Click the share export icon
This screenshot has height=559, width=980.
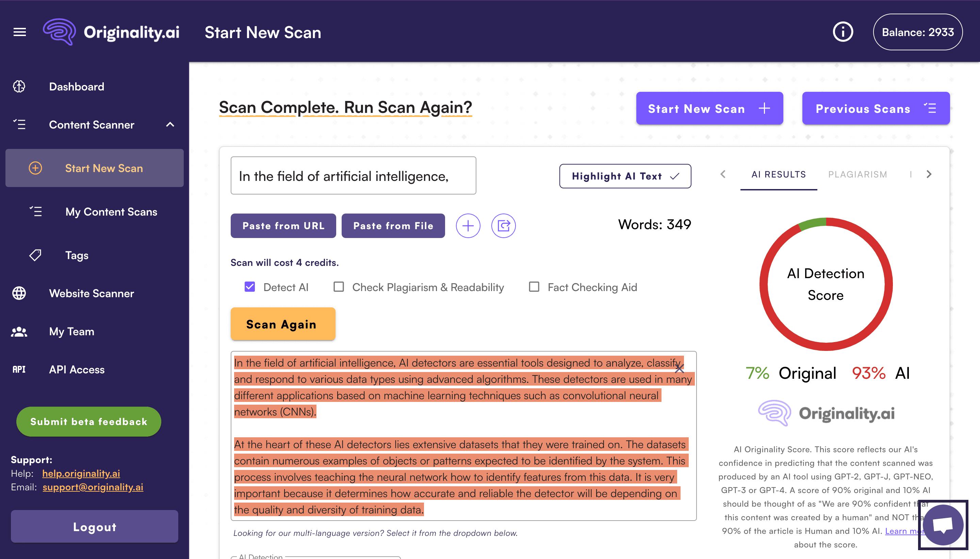pyautogui.click(x=503, y=226)
